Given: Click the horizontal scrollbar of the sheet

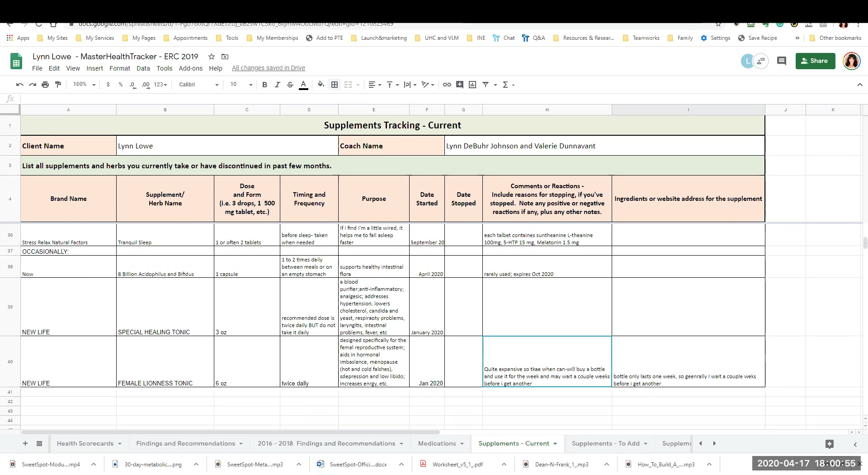Looking at the screenshot, I should (x=230, y=432).
